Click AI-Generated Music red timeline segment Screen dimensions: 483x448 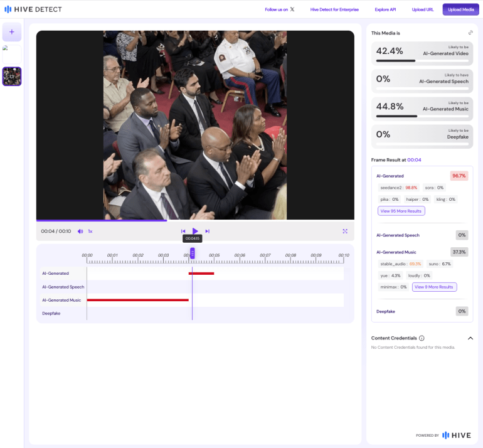[138, 300]
